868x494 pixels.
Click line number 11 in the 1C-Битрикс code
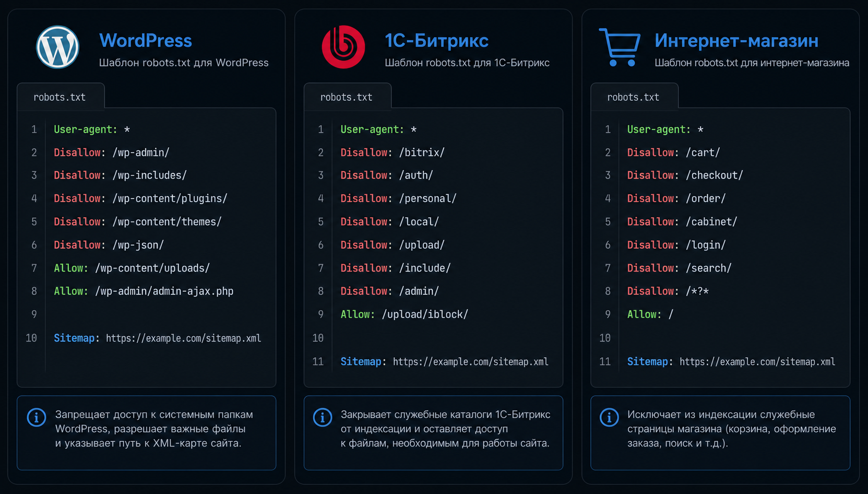pyautogui.click(x=318, y=362)
